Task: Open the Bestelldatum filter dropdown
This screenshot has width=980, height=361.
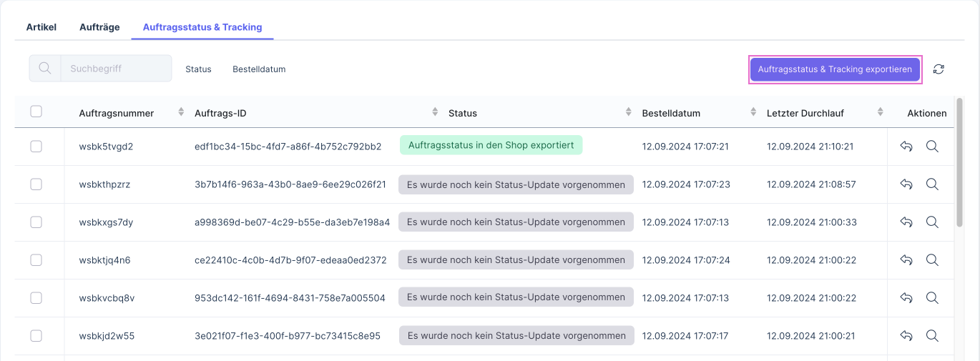Action: [259, 69]
